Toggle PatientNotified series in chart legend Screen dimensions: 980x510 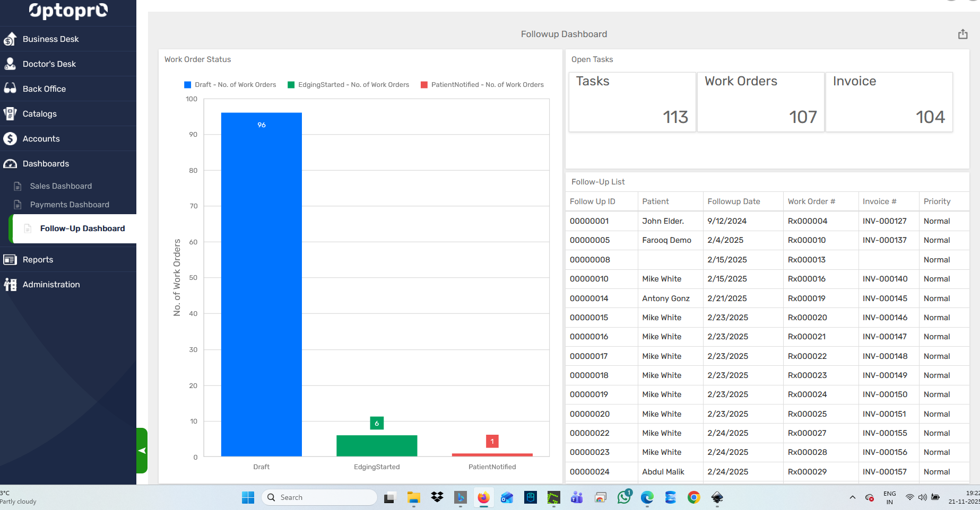click(482, 85)
